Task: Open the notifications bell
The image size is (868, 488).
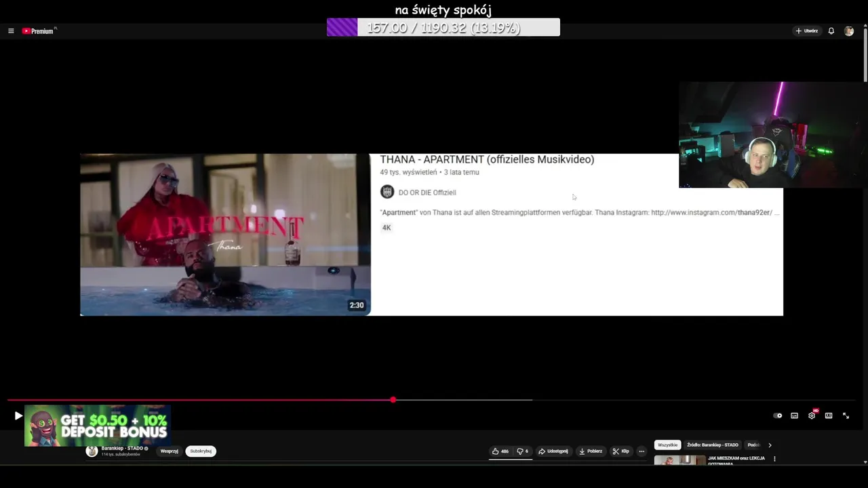Action: tap(831, 31)
